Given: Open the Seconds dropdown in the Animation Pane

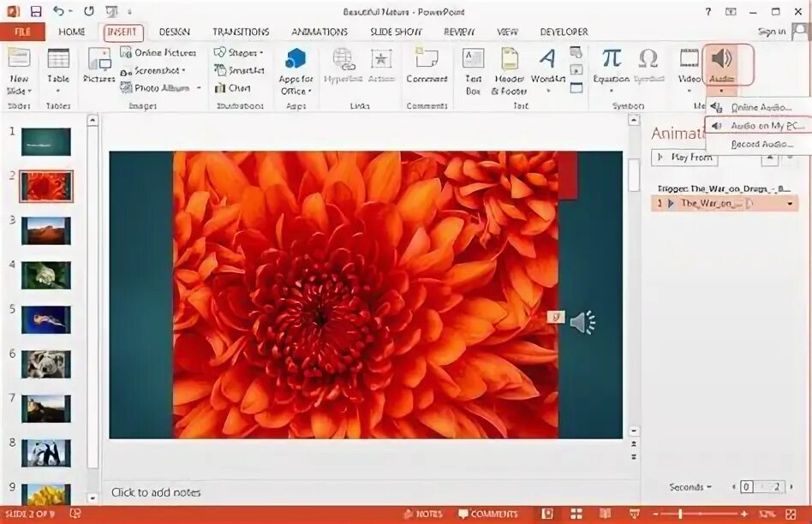Looking at the screenshot, I should tap(690, 486).
